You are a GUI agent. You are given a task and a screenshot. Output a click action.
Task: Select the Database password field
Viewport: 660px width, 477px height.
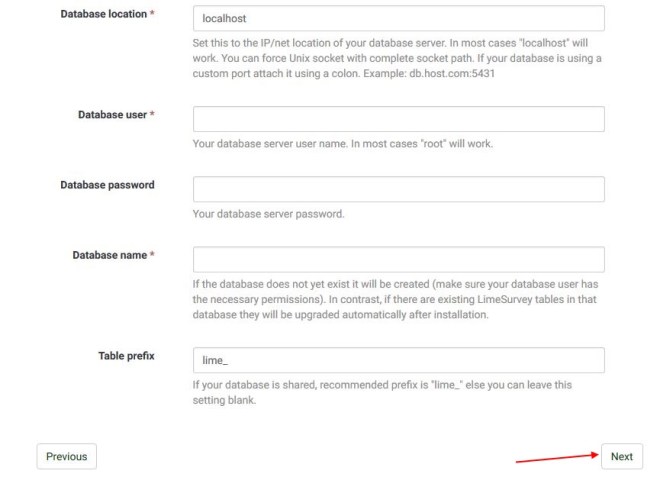click(398, 189)
